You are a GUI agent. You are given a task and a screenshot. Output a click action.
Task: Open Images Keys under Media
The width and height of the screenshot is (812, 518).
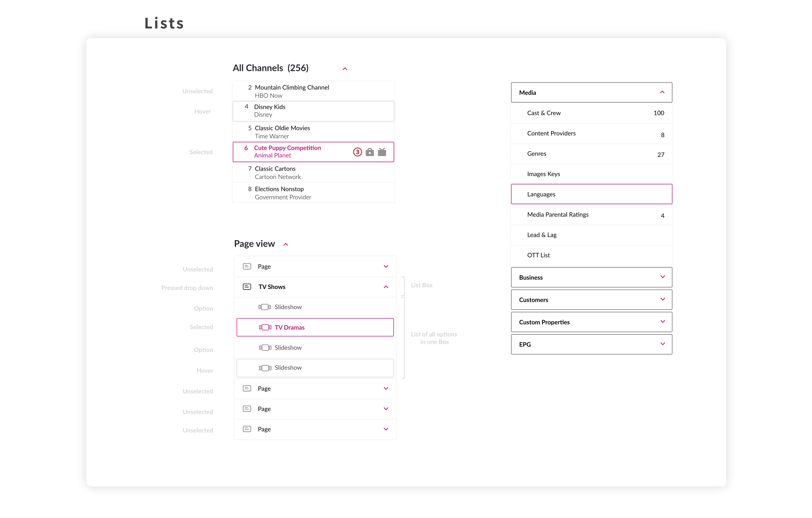[x=591, y=174]
